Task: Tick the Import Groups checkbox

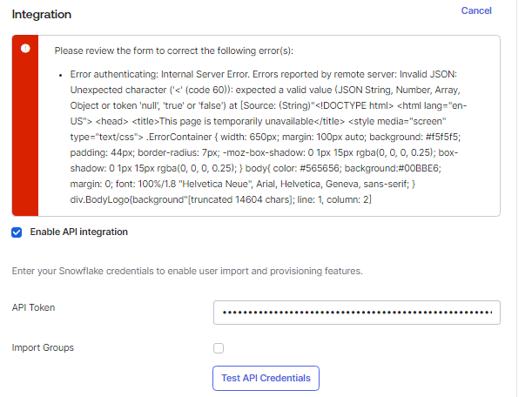Action: pyautogui.click(x=219, y=348)
